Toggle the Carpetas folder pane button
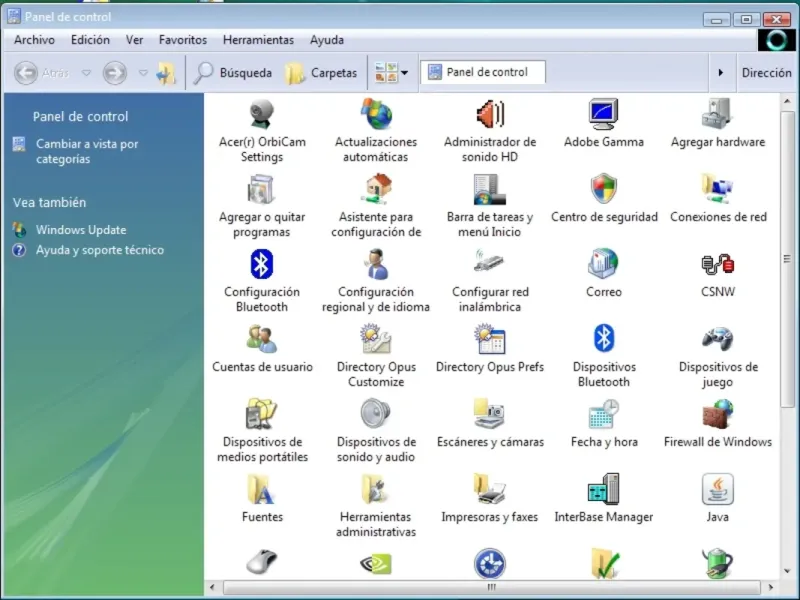800x600 pixels. tap(321, 73)
